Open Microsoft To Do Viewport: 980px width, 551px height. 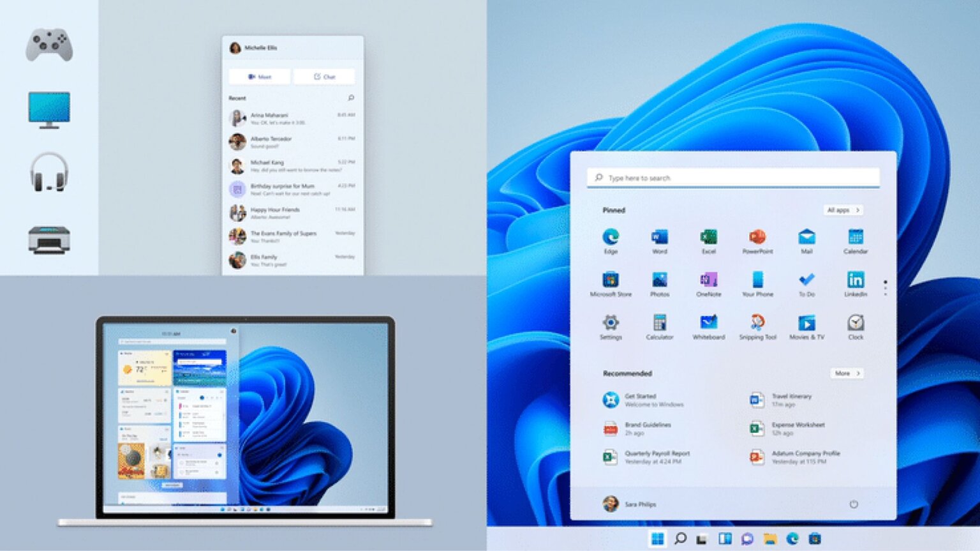click(806, 281)
